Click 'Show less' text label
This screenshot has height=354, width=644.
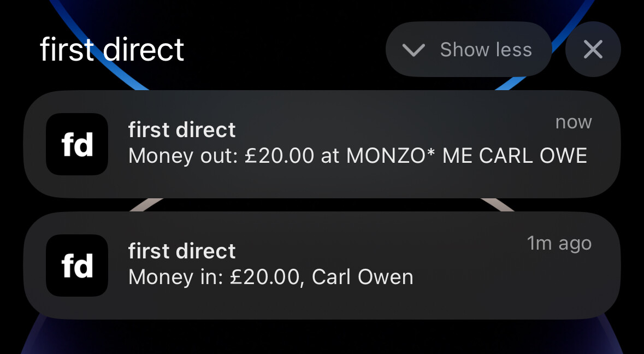pos(486,50)
